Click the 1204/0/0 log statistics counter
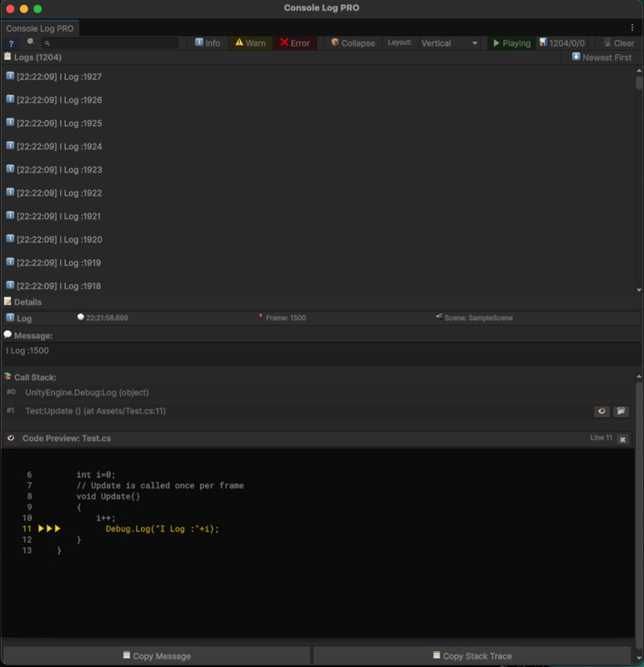 [562, 43]
